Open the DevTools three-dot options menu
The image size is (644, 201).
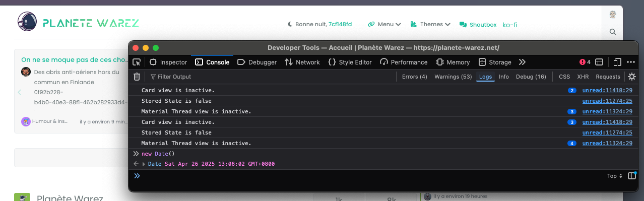[631, 62]
